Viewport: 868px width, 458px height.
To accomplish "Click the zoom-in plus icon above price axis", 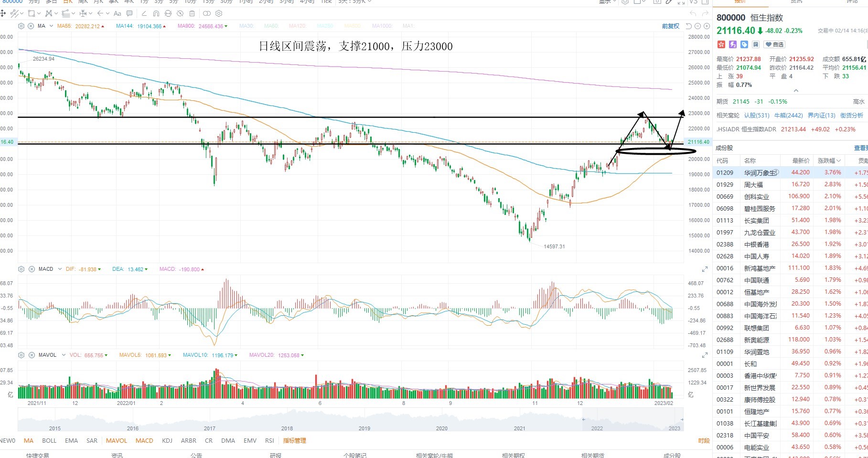I will point(707,26).
